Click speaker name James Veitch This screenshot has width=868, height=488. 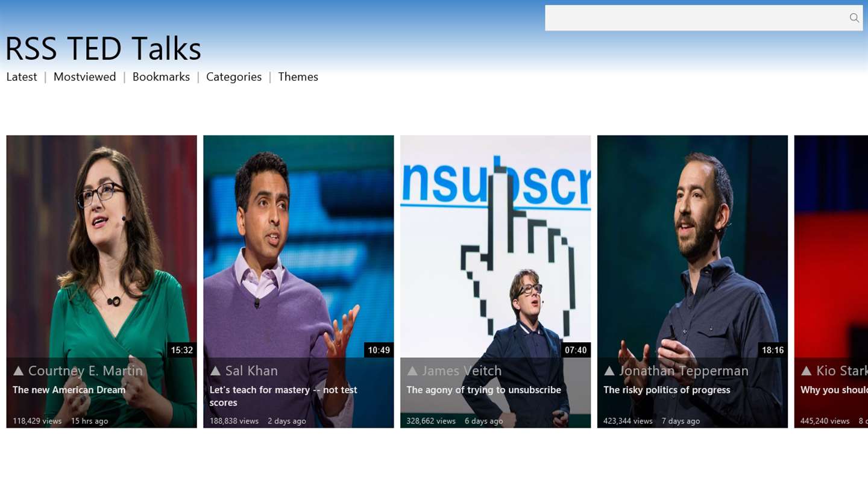tap(462, 371)
